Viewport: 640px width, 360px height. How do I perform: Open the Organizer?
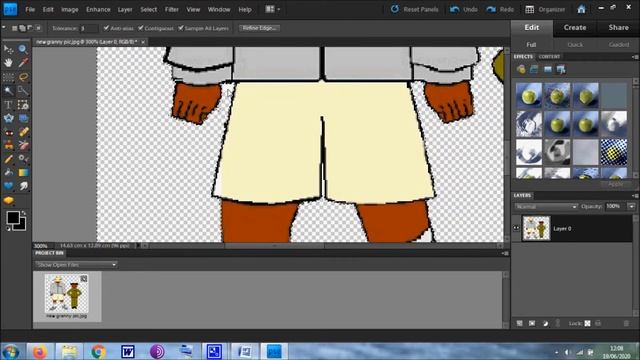(x=545, y=9)
